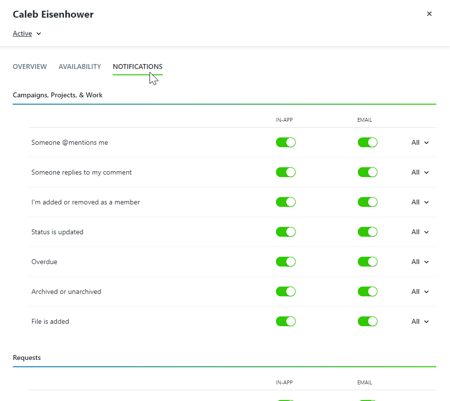This screenshot has height=401, width=450.
Task: Open the All dropdown for File is added
Action: [x=420, y=321]
